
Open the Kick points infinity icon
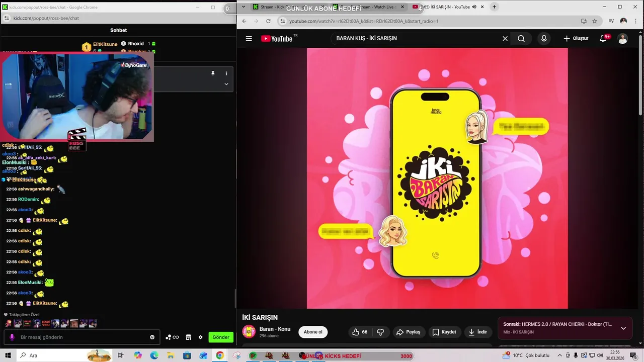point(172,337)
